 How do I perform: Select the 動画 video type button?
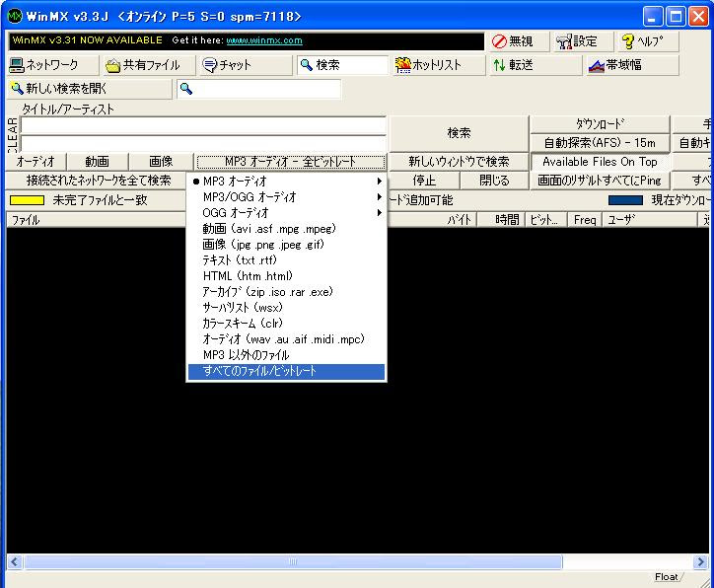(x=97, y=161)
